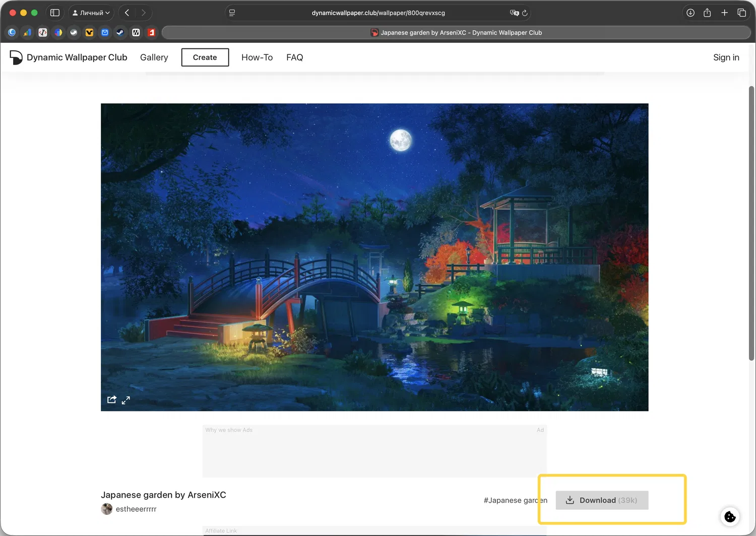Go forward to the next page

[144, 13]
